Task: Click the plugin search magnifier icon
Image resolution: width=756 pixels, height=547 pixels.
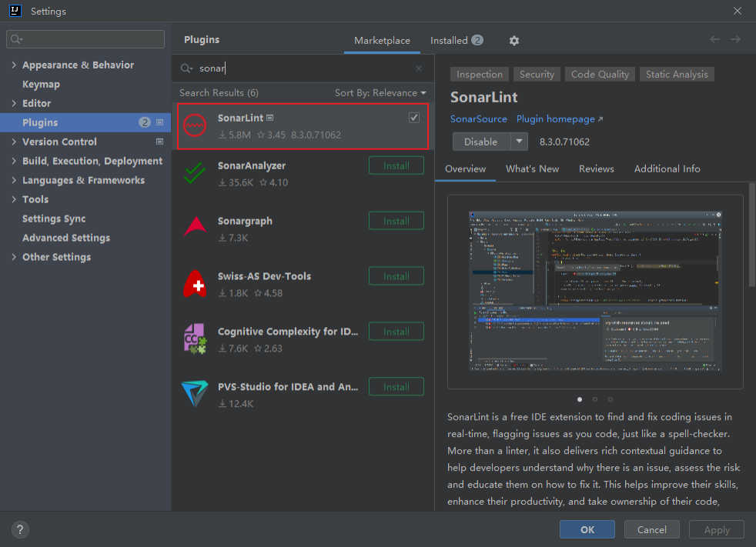Action: (x=186, y=68)
